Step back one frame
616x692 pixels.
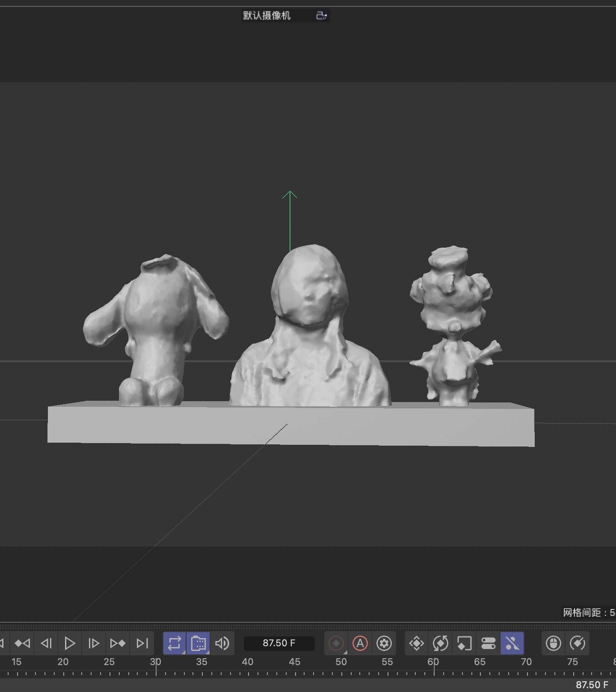(x=46, y=643)
